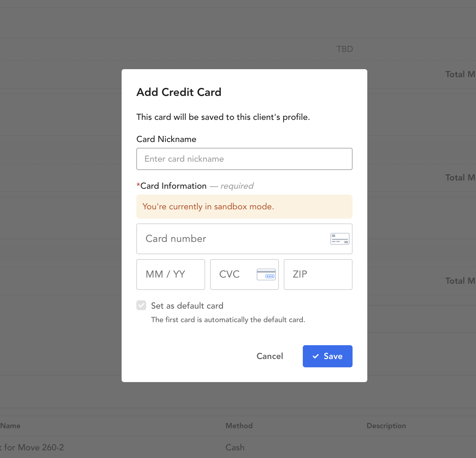Click the credit card brand icon in Card number field
476x458 pixels.
pos(340,239)
